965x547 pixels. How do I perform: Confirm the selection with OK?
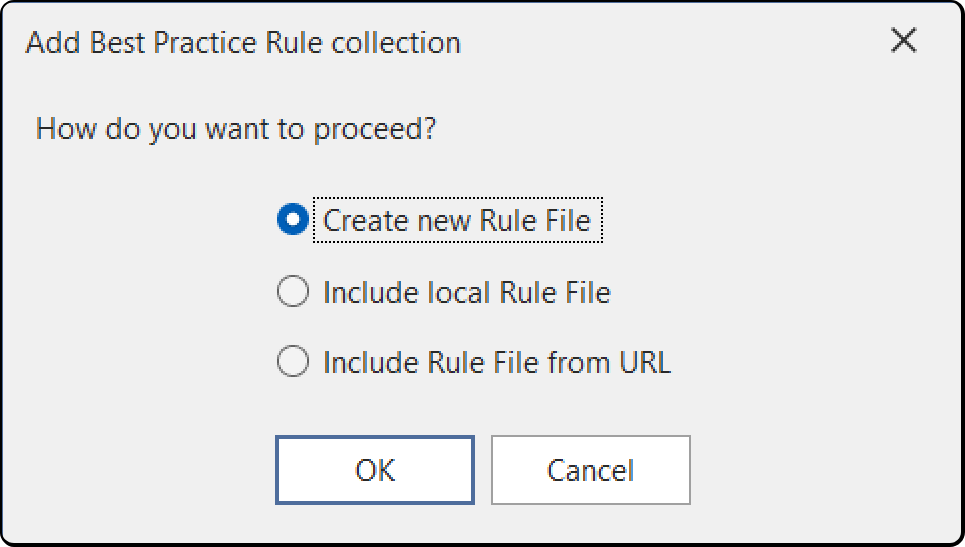click(x=375, y=470)
